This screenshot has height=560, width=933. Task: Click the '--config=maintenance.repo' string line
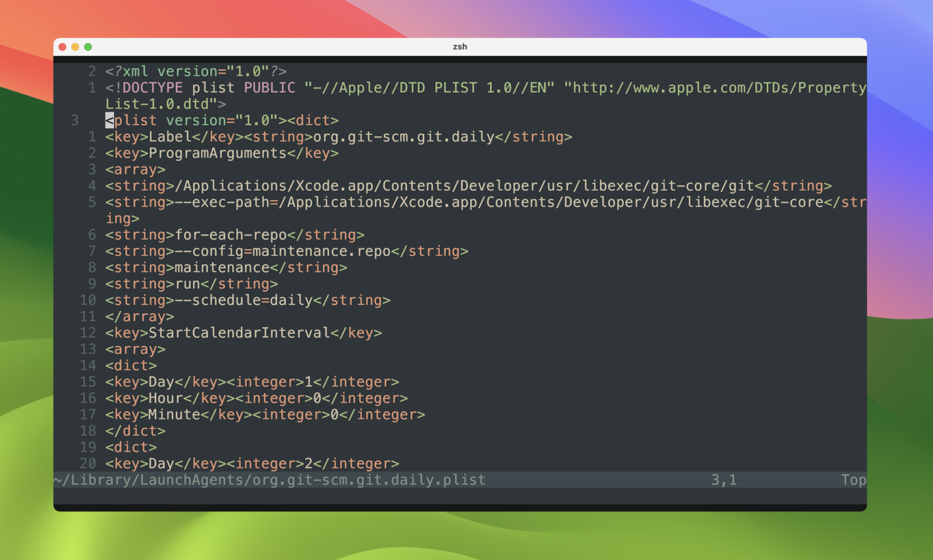pos(287,251)
